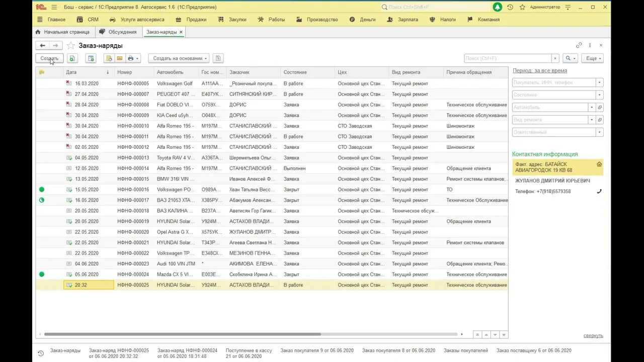The image size is (644, 362).
Task: Open Заказ-наряд НФНФ-000024 in bottom history
Action: point(187,353)
